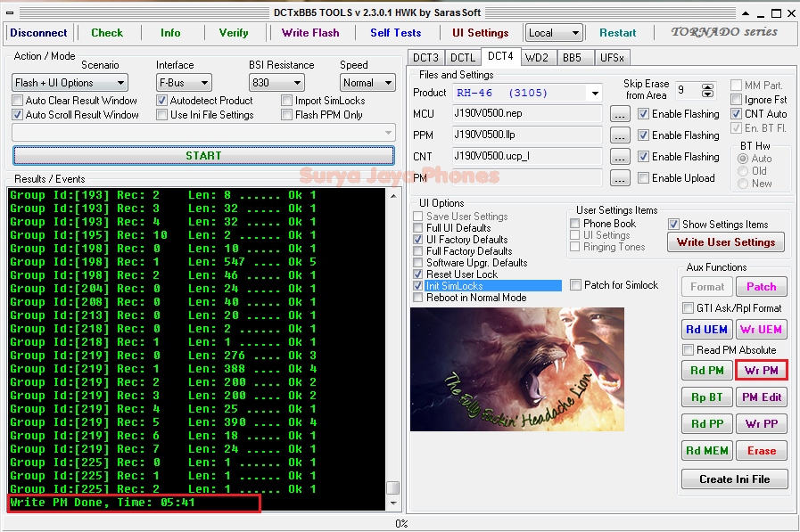Toggle CNT Auto checkbox
Image resolution: width=800 pixels, height=532 pixels.
pos(736,114)
